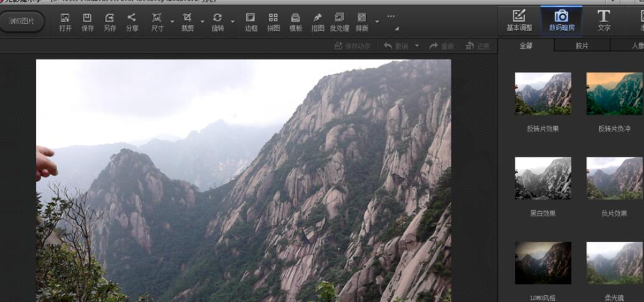The height and width of the screenshot is (302, 644).
Task: Switch to the 人像 (Portrait) tab
Action: tap(628, 46)
